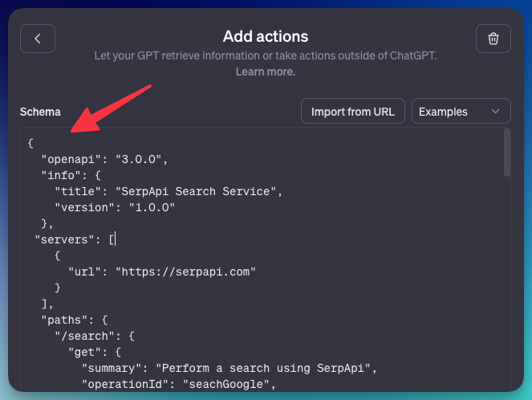532x400 pixels.
Task: Click the "version": "1.0.0" line
Action: click(115, 207)
